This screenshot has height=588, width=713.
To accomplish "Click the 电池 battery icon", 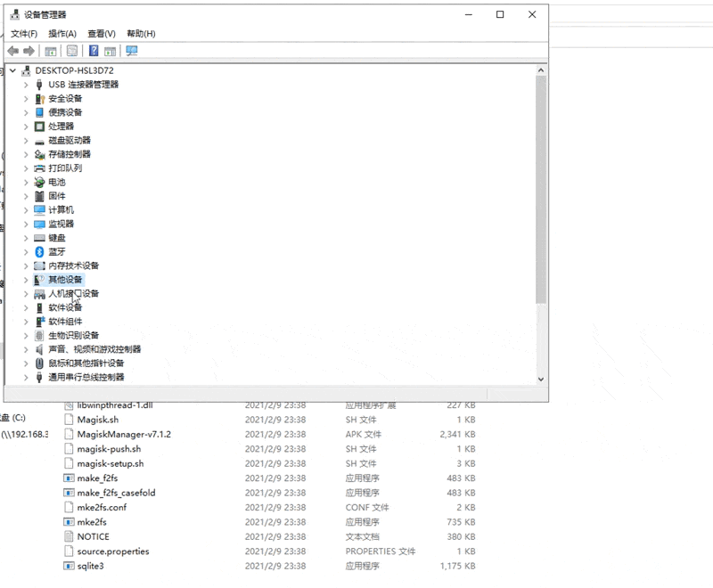I will [x=39, y=183].
